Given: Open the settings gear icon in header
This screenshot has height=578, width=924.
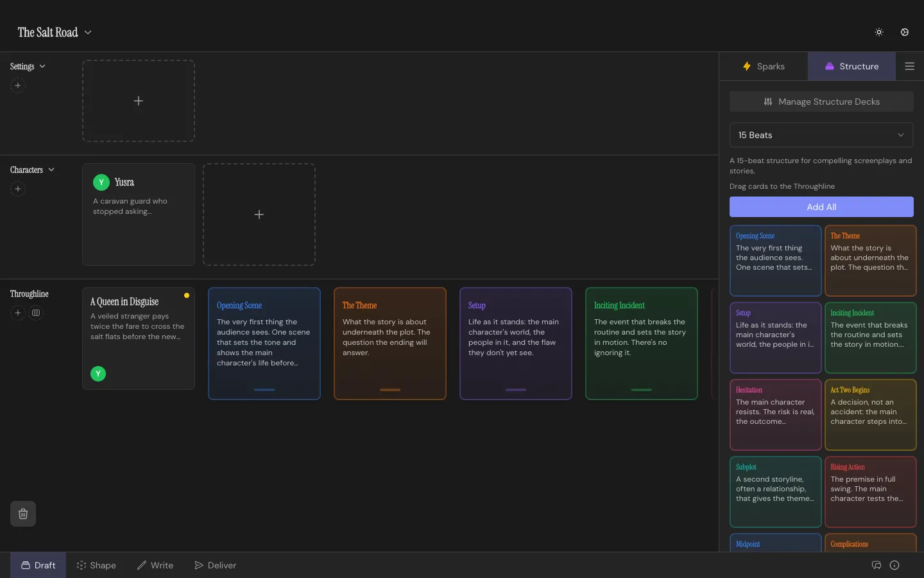Looking at the screenshot, I should coord(905,32).
